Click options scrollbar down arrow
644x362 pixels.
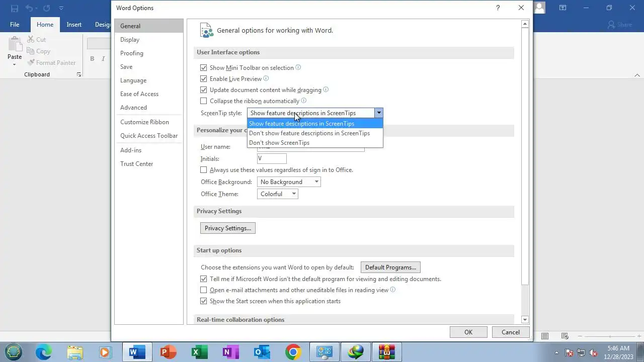click(525, 319)
